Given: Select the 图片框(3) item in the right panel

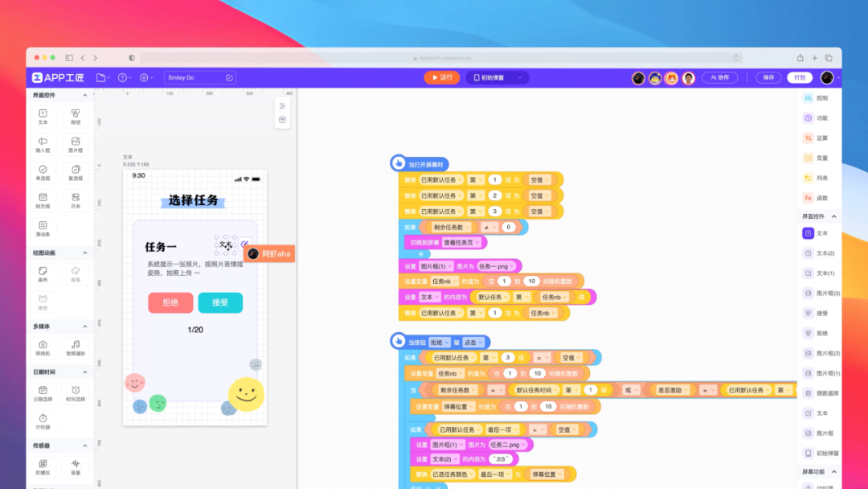Looking at the screenshot, I should click(821, 293).
